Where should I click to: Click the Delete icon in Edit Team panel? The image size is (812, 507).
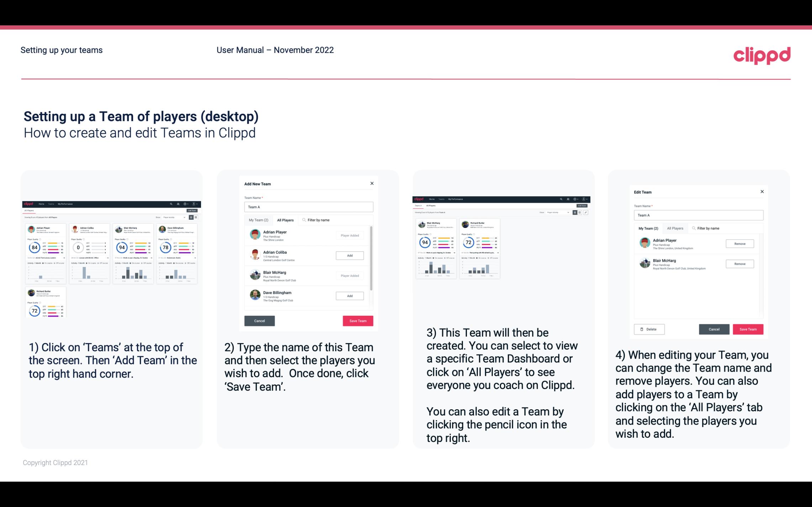tap(648, 328)
